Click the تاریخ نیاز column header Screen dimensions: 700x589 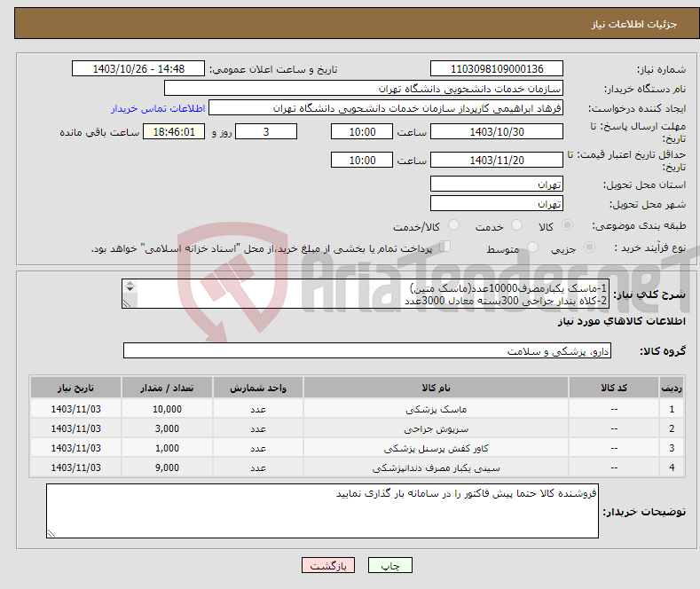pos(76,388)
